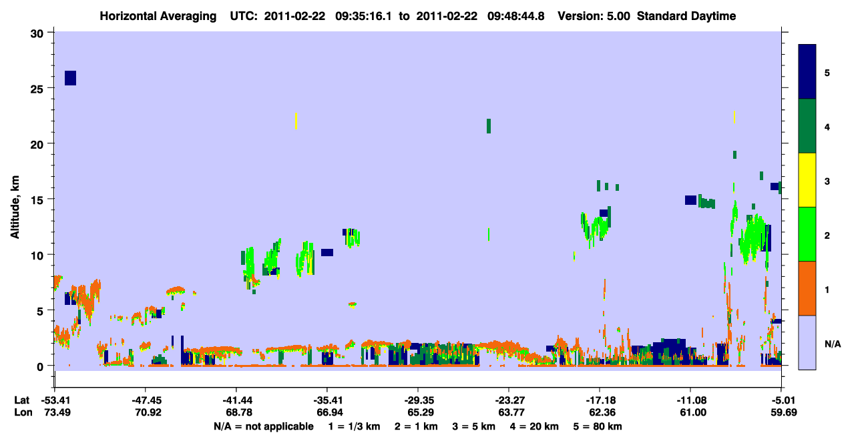Click the color bar label 2

(828, 235)
